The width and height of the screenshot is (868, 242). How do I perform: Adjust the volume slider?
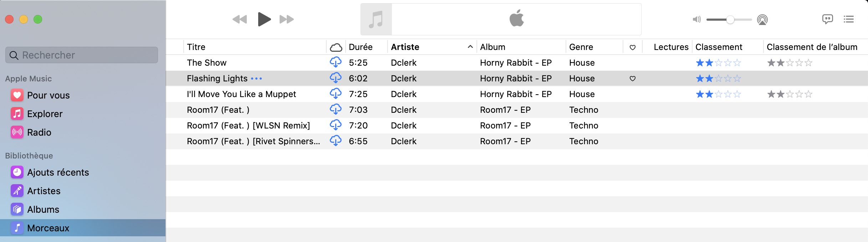pyautogui.click(x=730, y=20)
